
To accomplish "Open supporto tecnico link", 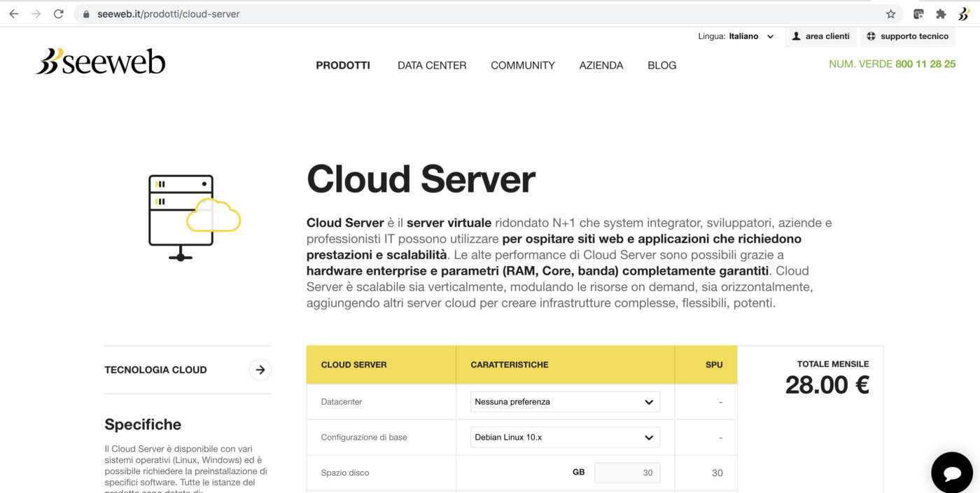I will (907, 36).
